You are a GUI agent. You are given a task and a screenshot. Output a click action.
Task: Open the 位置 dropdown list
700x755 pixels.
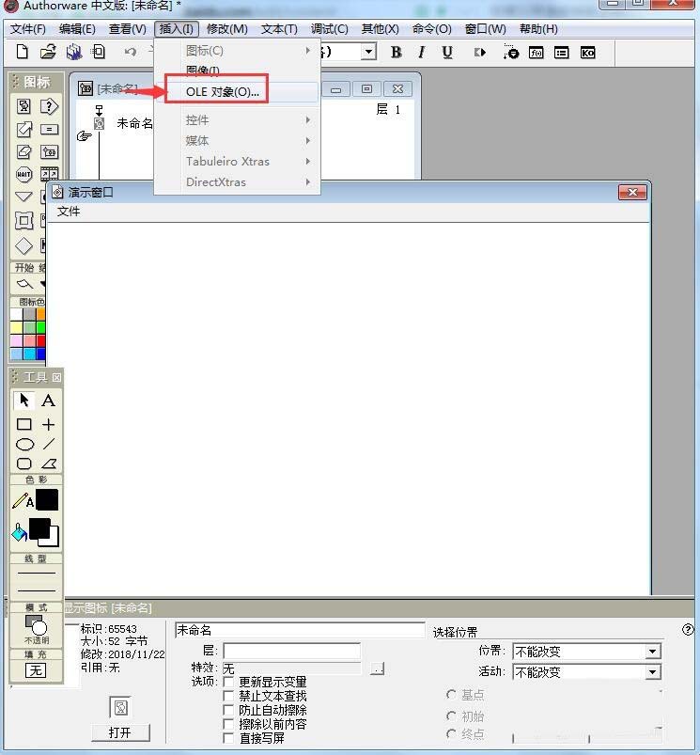point(652,652)
